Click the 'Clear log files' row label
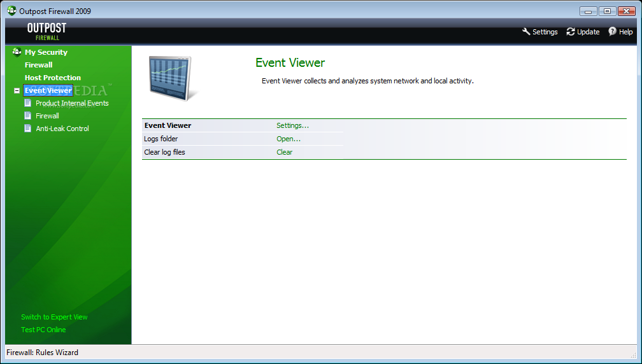This screenshot has width=642, height=364. (x=164, y=152)
